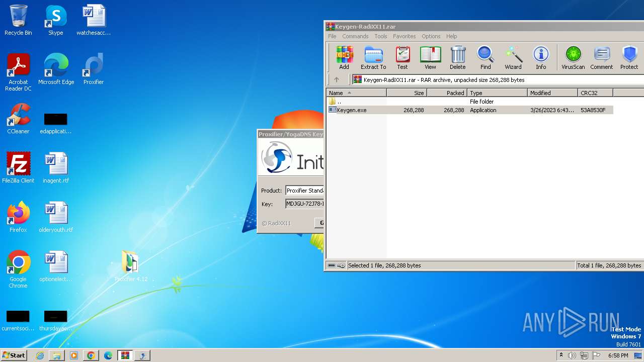Screen dimensions: 644x362
Task: Select the CCleaner desktop icon
Action: (18, 119)
